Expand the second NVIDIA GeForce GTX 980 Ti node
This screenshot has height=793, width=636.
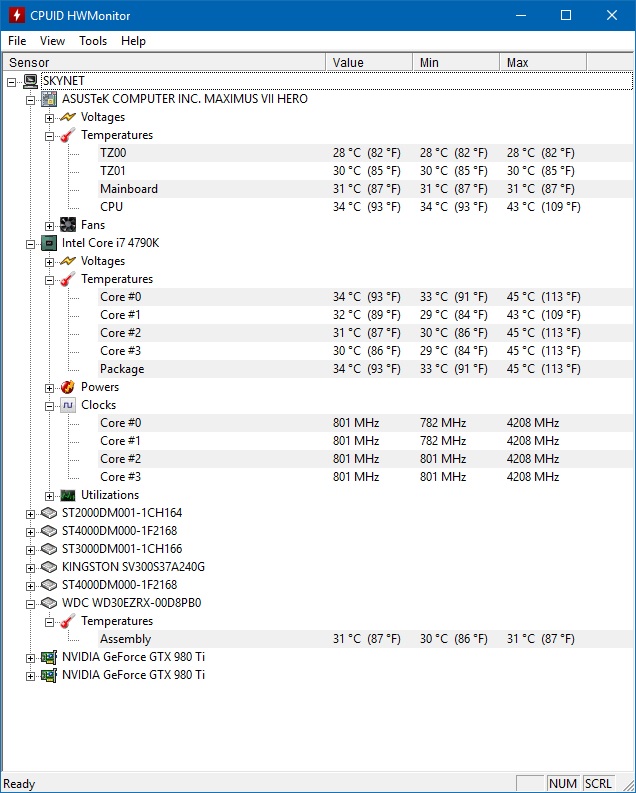pos(31,675)
